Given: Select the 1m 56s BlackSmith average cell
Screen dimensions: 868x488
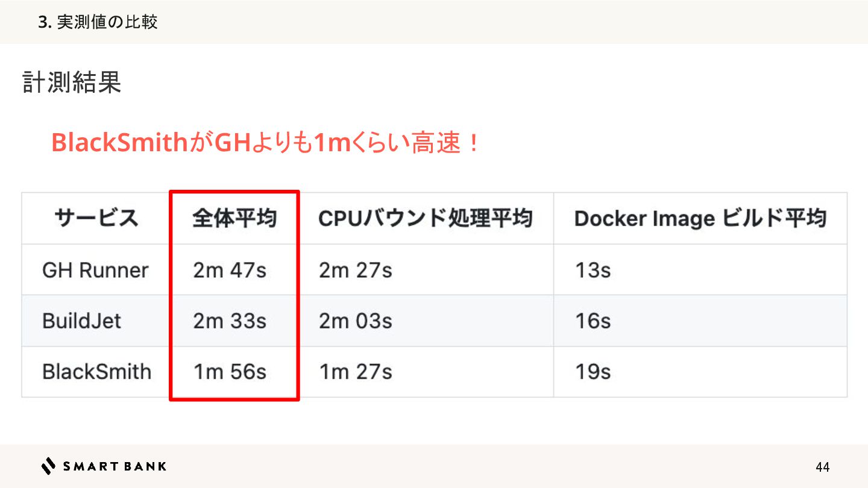Looking at the screenshot, I should tap(230, 372).
